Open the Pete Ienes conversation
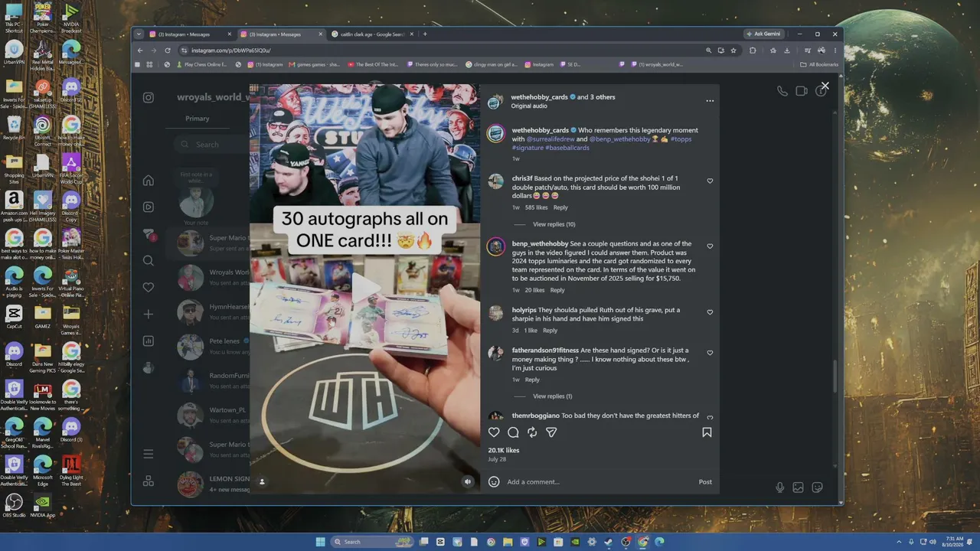The width and height of the screenshot is (980, 551). (208, 346)
